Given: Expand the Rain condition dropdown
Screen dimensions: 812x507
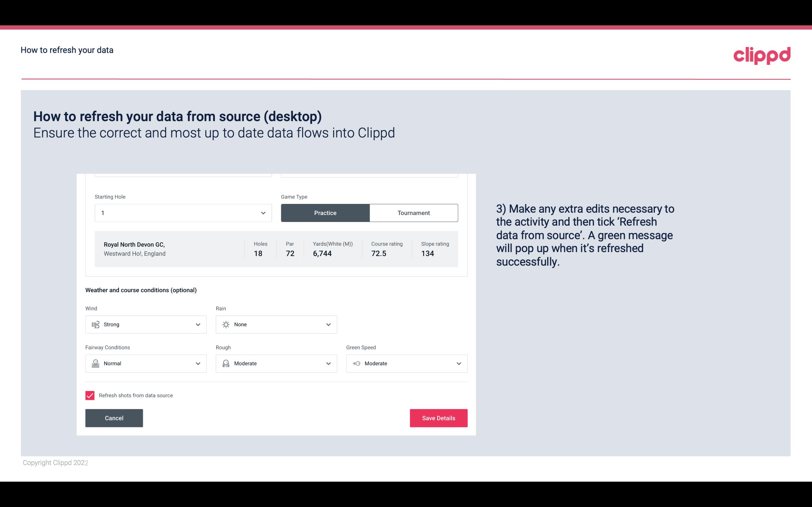Looking at the screenshot, I should tap(327, 324).
